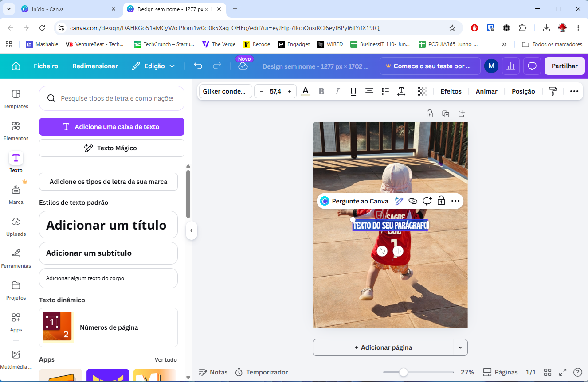Click the Partilhar button
The height and width of the screenshot is (382, 588).
pyautogui.click(x=564, y=66)
